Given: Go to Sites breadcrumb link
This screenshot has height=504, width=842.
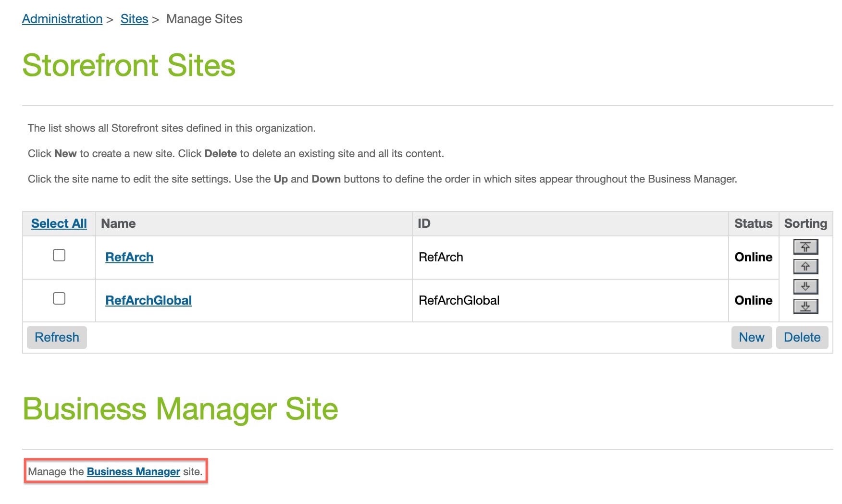Looking at the screenshot, I should click(x=134, y=19).
